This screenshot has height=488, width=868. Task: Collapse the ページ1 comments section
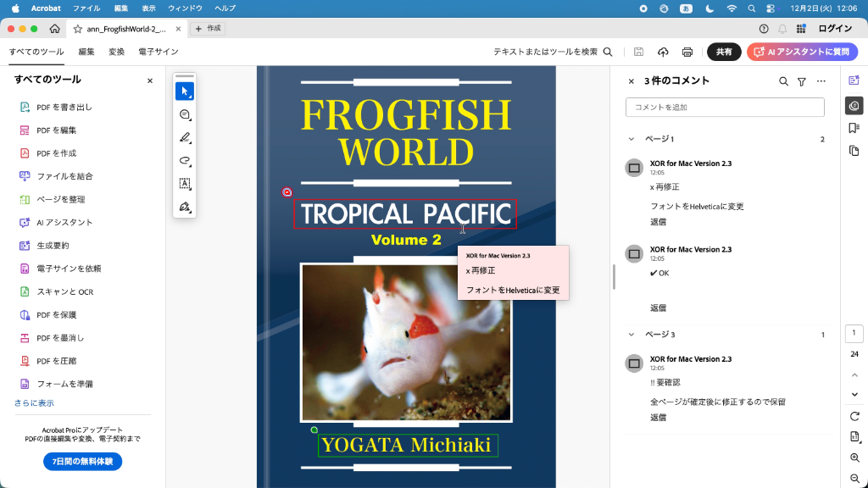click(x=630, y=138)
